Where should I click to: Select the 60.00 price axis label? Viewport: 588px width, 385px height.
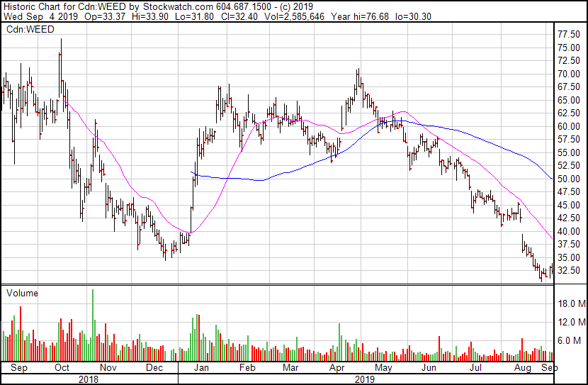[x=569, y=126]
